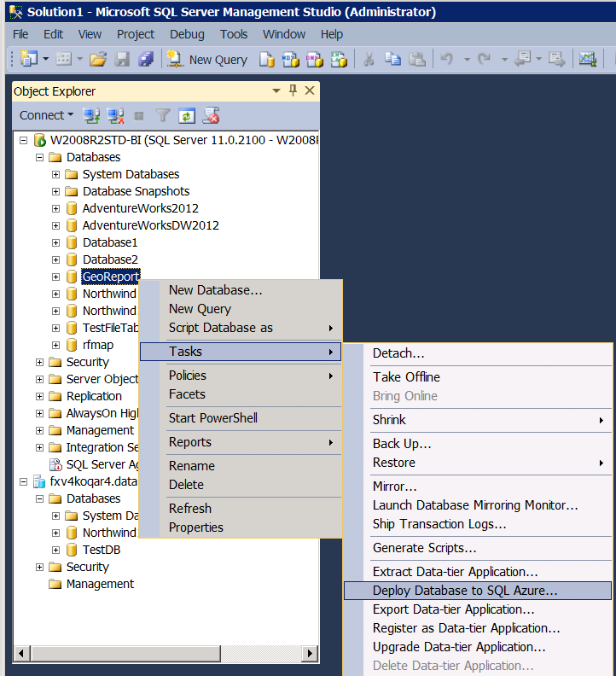
Task: Click the Cut scissors icon
Action: pyautogui.click(x=369, y=59)
